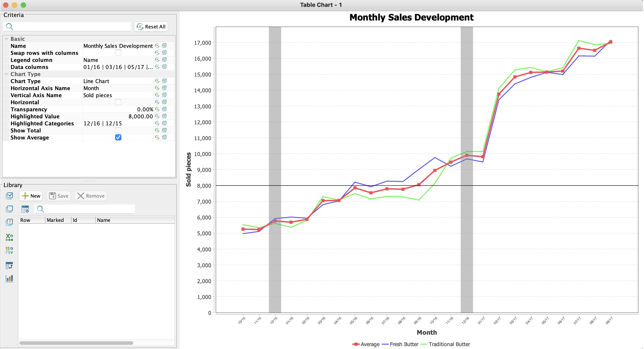Click copy icon in Highlighted Value row
644x349 pixels.
click(x=164, y=116)
